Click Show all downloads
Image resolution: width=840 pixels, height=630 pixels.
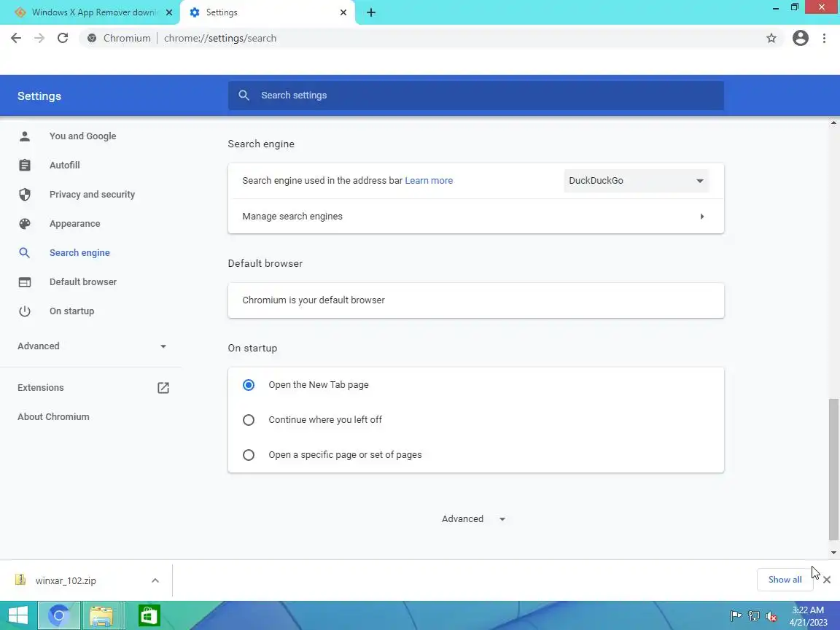click(x=785, y=580)
